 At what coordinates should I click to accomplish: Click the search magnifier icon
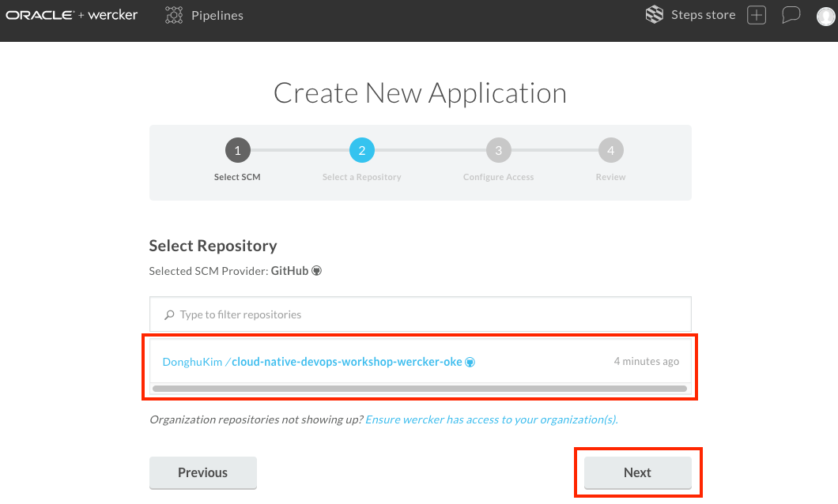169,315
